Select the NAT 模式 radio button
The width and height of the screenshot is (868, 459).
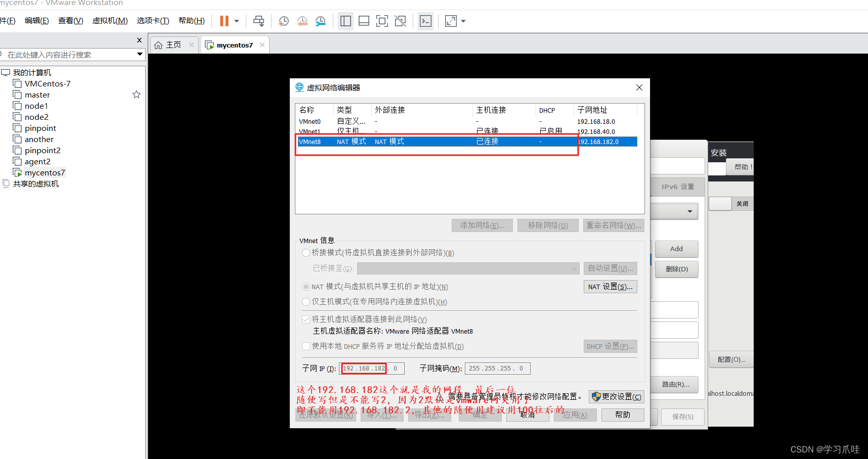tap(306, 287)
